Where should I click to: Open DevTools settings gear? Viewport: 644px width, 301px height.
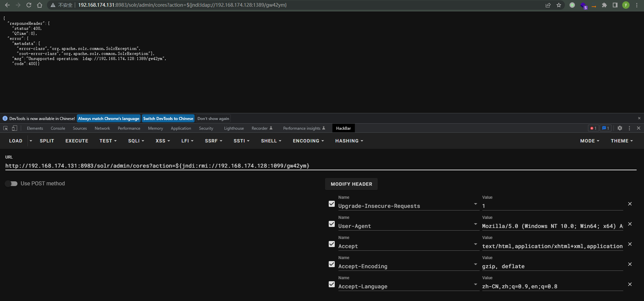[620, 128]
